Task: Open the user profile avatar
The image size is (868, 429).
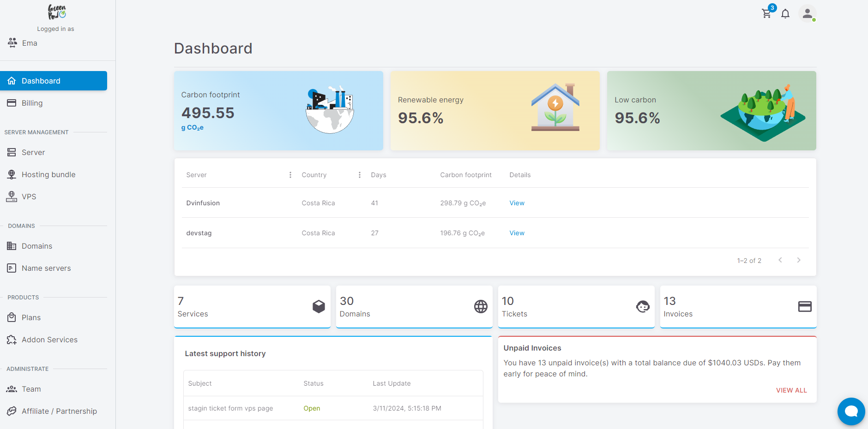Action: point(807,14)
